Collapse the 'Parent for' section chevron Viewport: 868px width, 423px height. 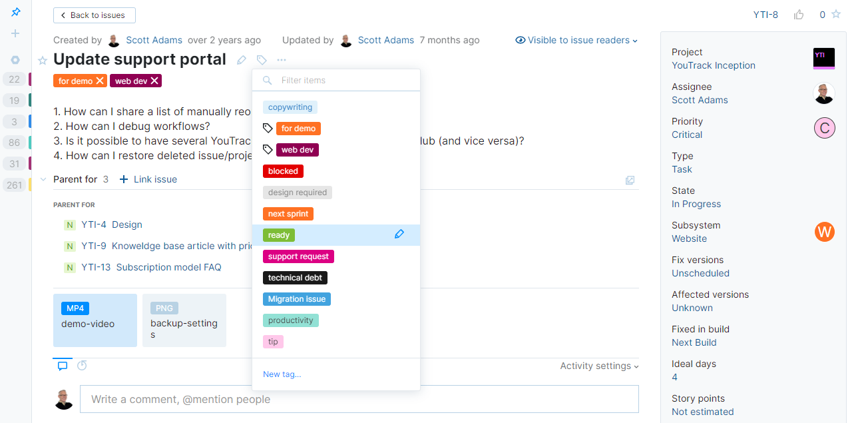coord(43,179)
